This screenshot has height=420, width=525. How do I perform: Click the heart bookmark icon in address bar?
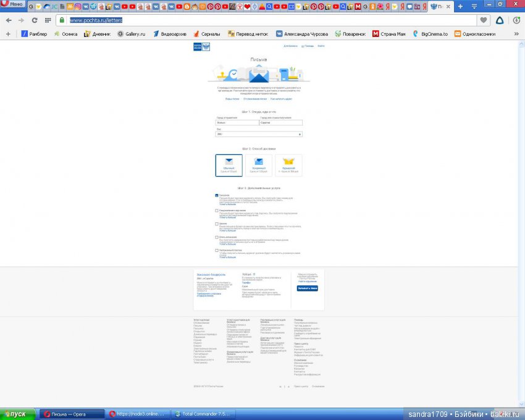pos(484,20)
